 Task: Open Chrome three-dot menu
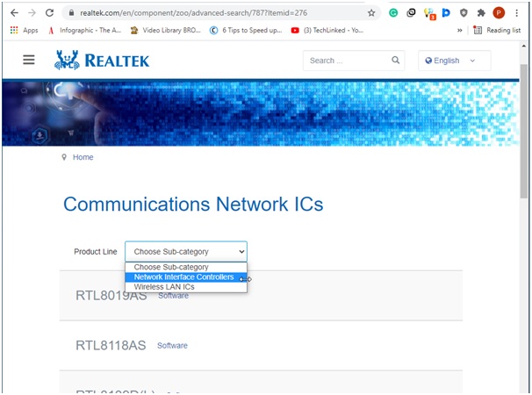516,13
